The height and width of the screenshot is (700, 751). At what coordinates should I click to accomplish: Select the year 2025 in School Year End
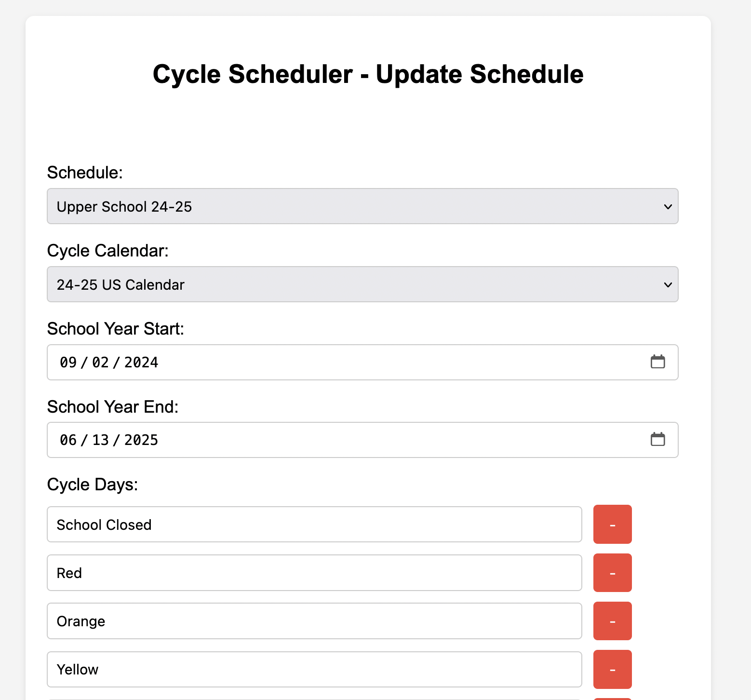pos(141,440)
